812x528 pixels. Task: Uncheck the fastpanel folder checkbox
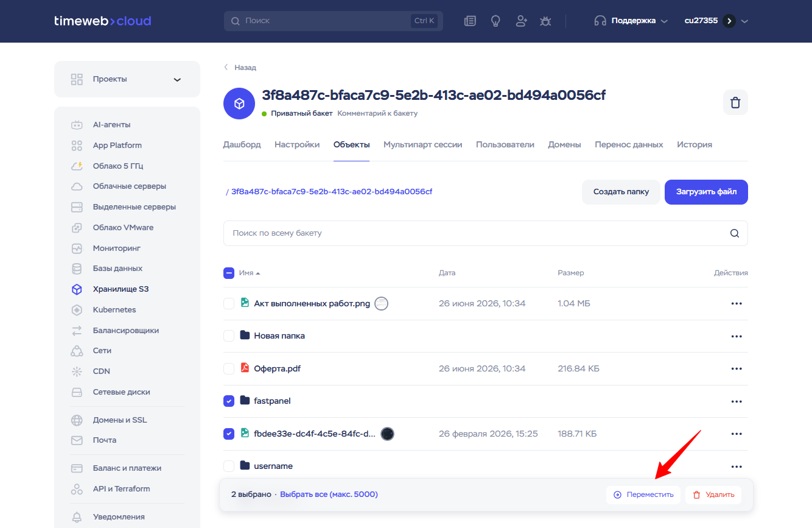click(229, 401)
